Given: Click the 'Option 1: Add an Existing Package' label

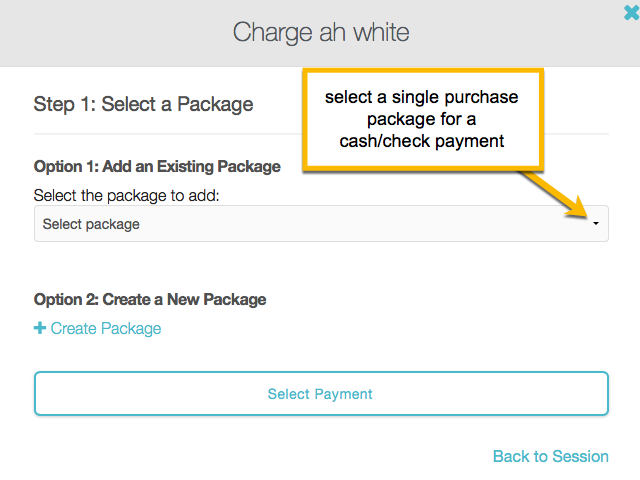Looking at the screenshot, I should (157, 166).
